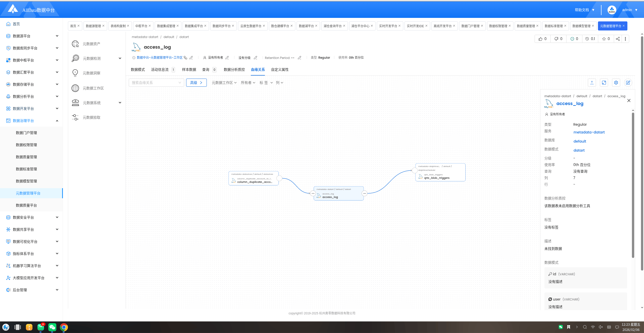Switch to the 样本数据 tab
The width and height of the screenshot is (644, 333).
click(x=189, y=70)
